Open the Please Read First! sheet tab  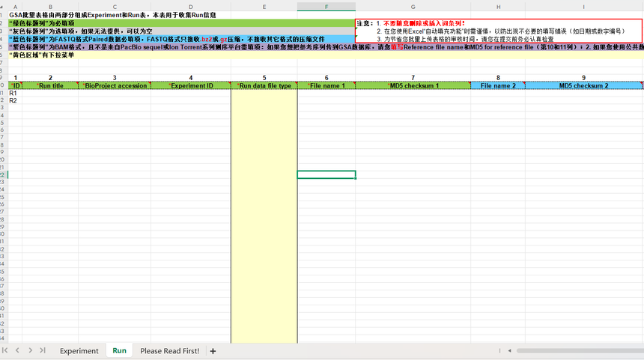(169, 351)
